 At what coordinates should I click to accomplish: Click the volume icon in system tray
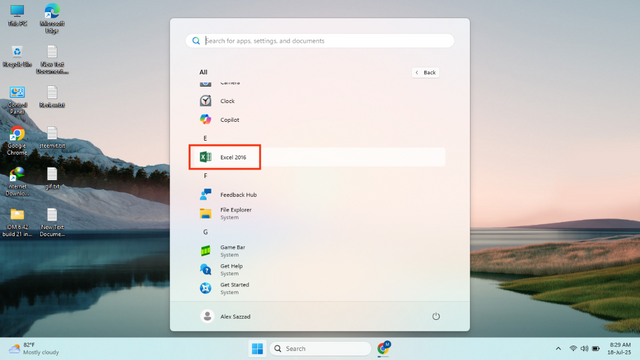(584, 349)
